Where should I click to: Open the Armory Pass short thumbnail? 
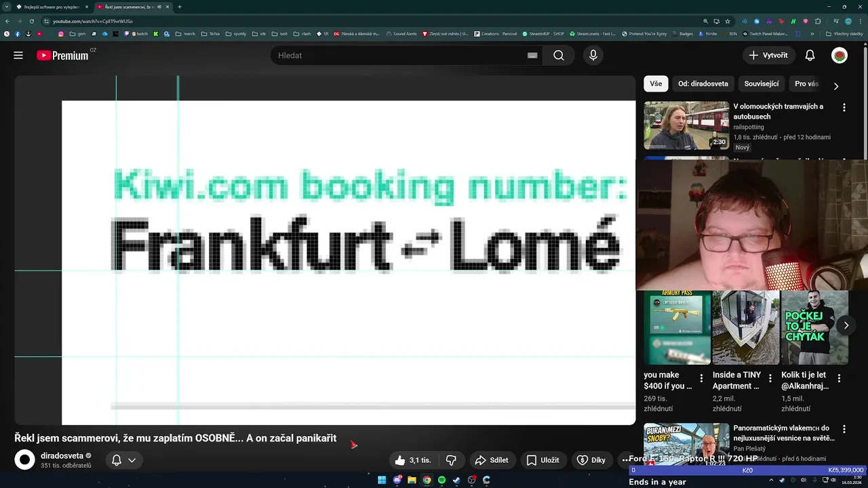point(677,327)
